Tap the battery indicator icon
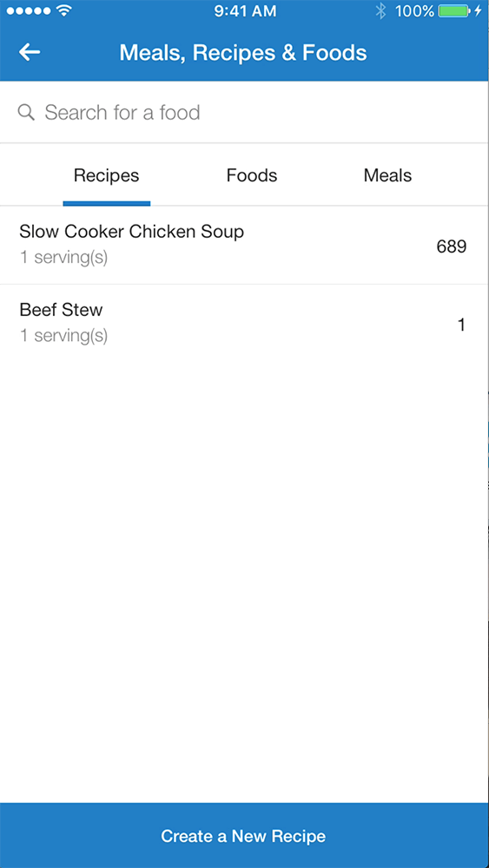This screenshot has width=489, height=868. 454,10
